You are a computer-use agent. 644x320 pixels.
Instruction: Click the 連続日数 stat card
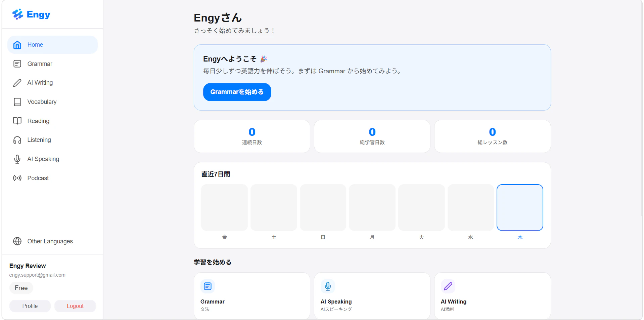252,136
